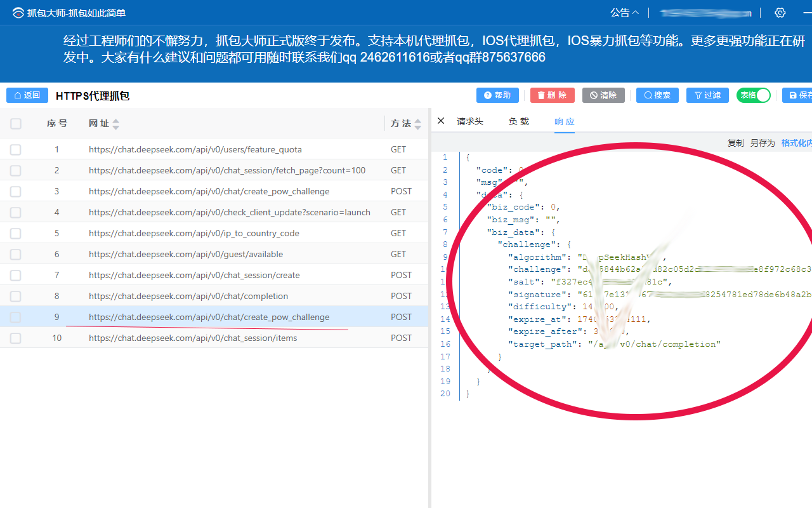Click JSON line number 1 in gutter
812x508 pixels.
pos(445,157)
